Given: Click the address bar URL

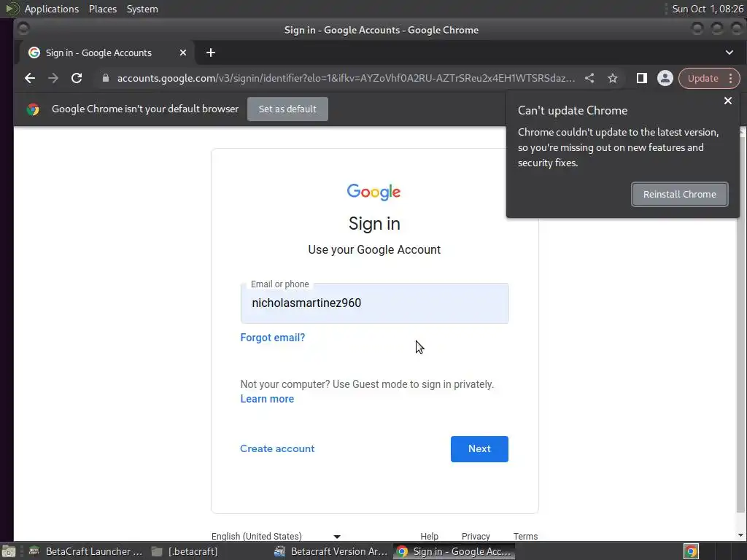Looking at the screenshot, I should [x=346, y=78].
